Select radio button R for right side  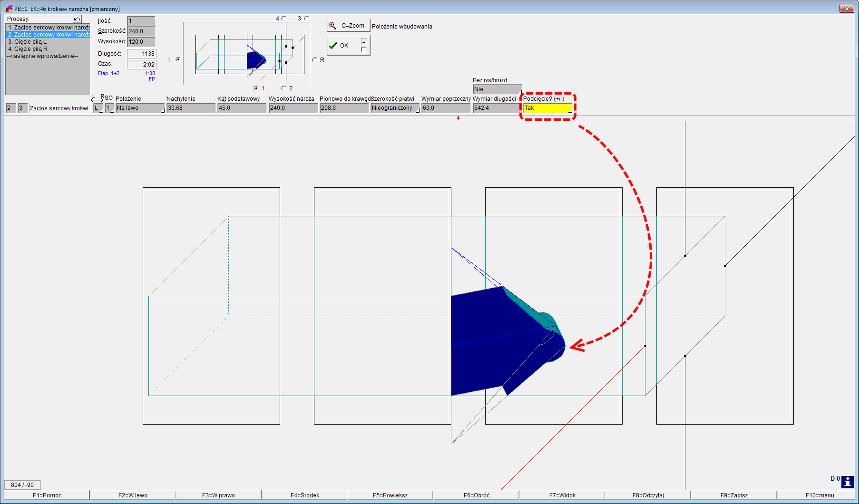(x=314, y=60)
